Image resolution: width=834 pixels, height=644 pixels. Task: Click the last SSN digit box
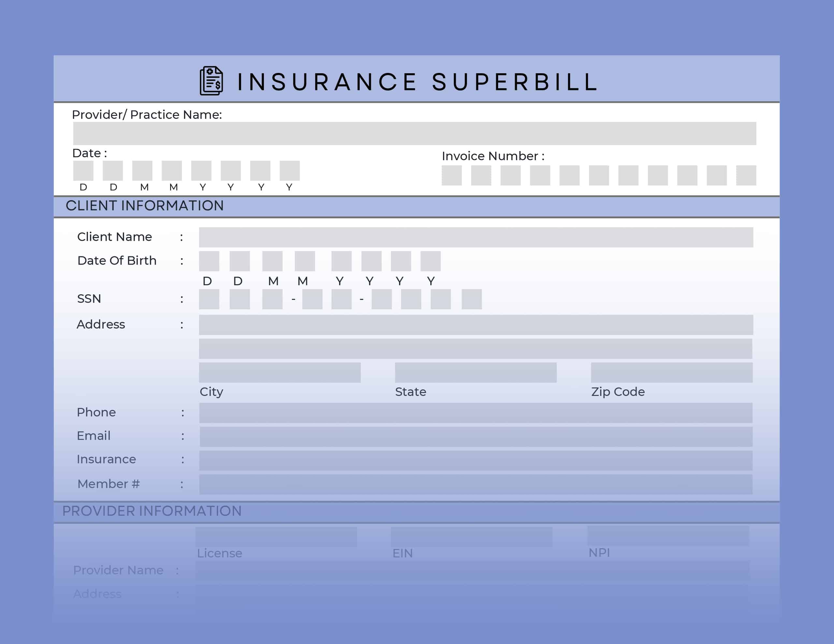click(x=472, y=299)
